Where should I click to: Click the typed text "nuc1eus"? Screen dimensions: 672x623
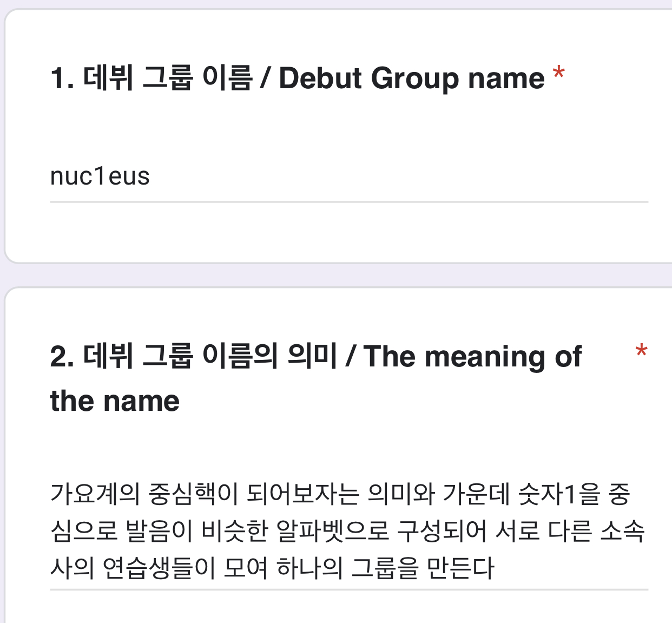[x=100, y=176]
